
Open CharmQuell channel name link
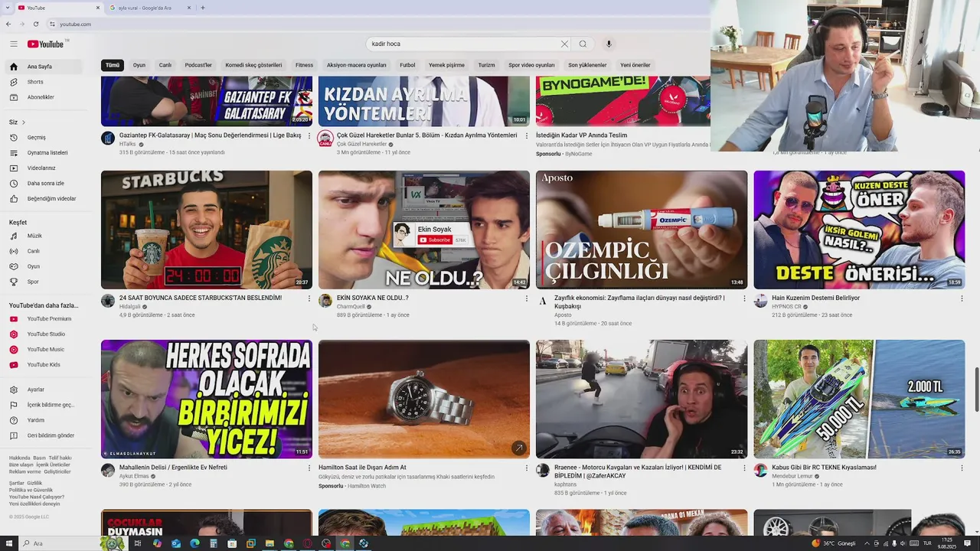point(351,306)
